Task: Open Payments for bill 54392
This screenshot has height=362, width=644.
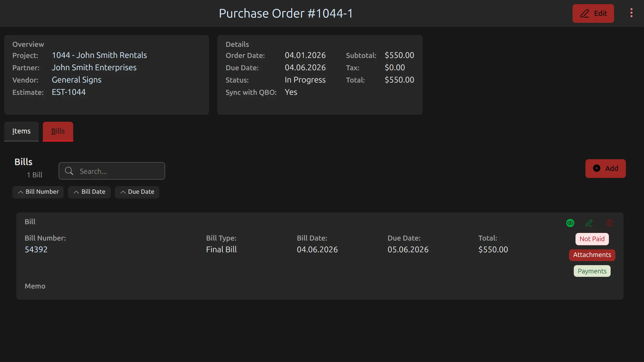Action: pyautogui.click(x=592, y=271)
